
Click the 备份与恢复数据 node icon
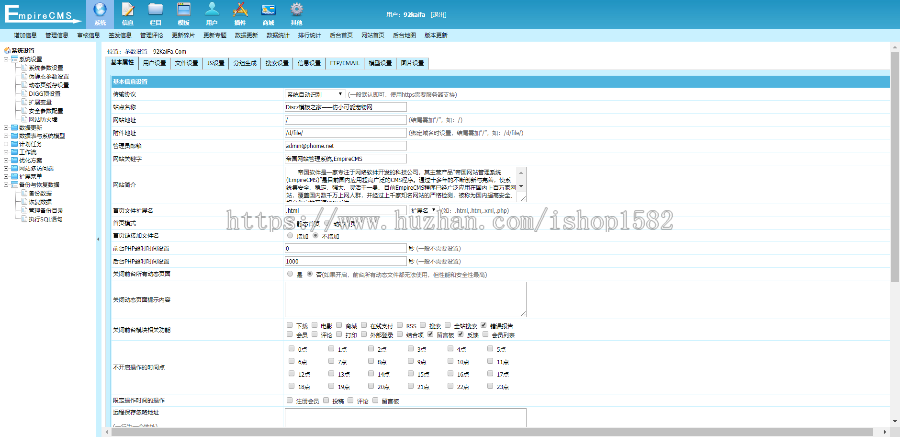click(x=15, y=184)
